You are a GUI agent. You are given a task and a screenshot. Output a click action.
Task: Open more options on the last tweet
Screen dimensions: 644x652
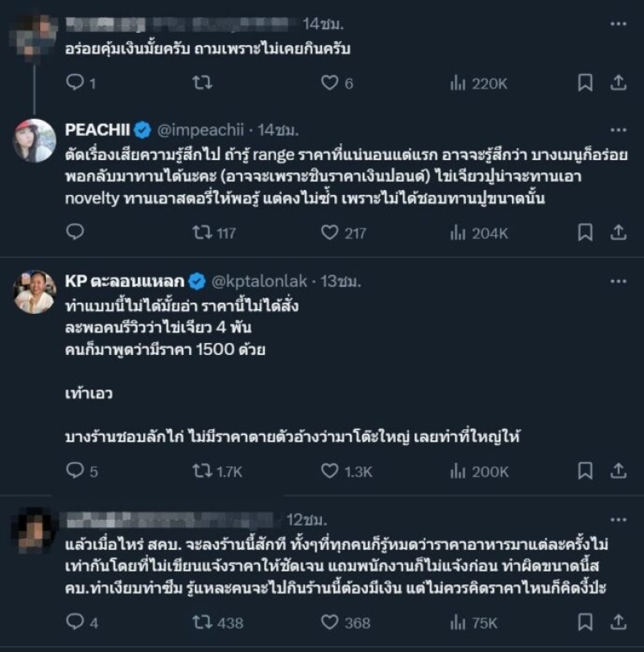[618, 520]
